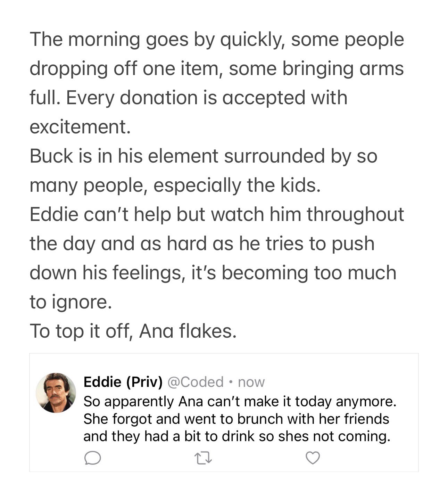Viewport: 448px width, 494px height.
Task: Click the "dropping off one item" line
Action: point(217,69)
